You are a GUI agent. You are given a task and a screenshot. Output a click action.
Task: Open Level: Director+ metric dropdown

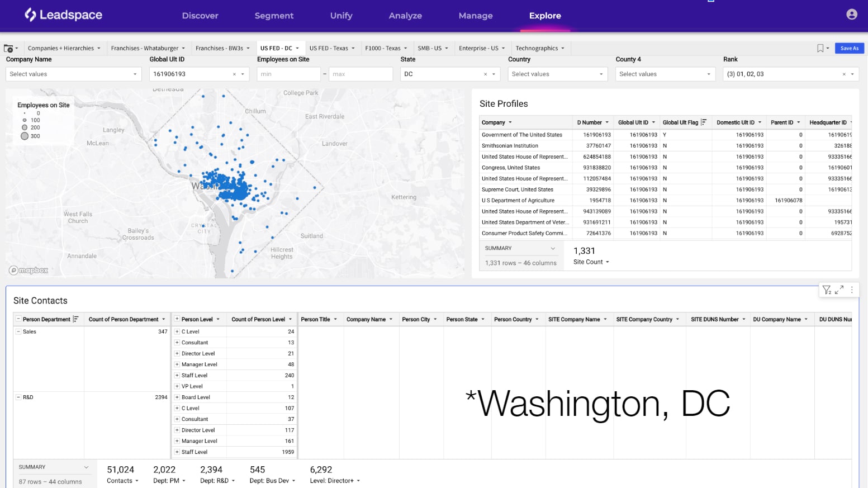pyautogui.click(x=358, y=481)
